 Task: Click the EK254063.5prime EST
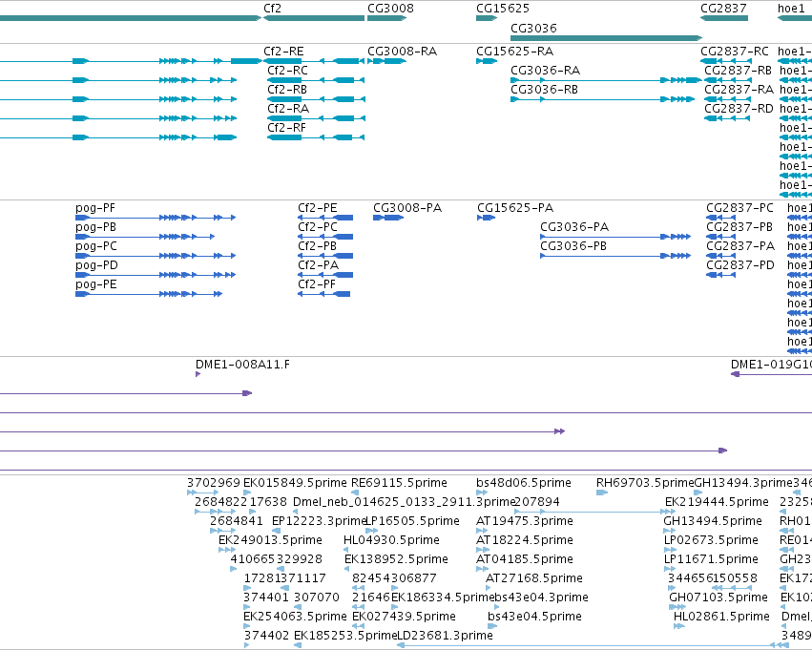pos(247,627)
